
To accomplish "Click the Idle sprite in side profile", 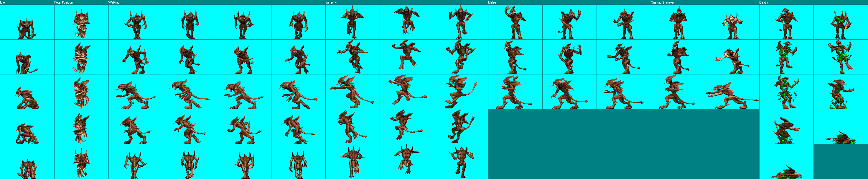I will click(27, 98).
